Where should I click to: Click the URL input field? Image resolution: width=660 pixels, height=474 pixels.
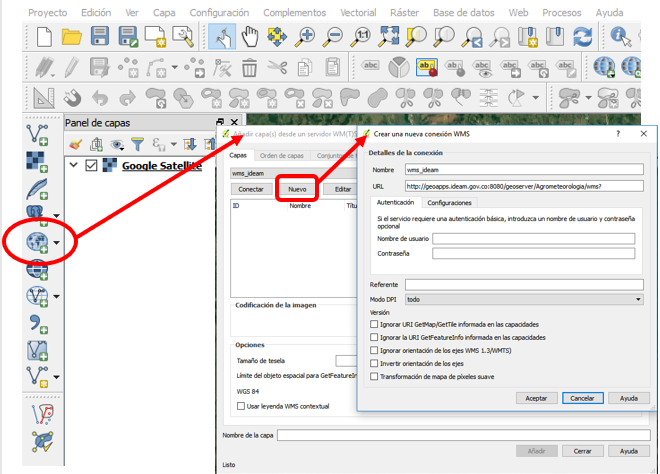pos(524,186)
